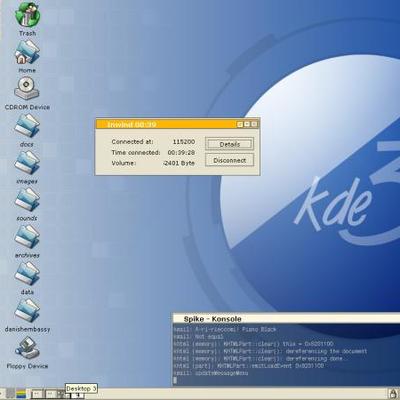
Task: Click the Details button in connection dialog
Action: click(x=229, y=144)
